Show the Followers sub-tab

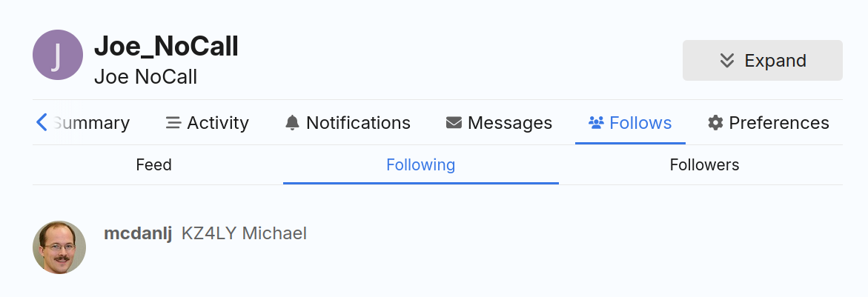(704, 165)
